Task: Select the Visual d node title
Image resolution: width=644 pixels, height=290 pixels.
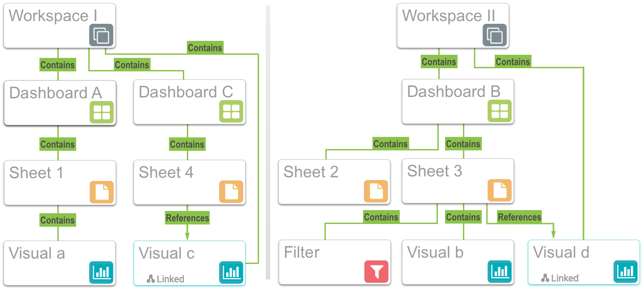Action: click(x=561, y=253)
